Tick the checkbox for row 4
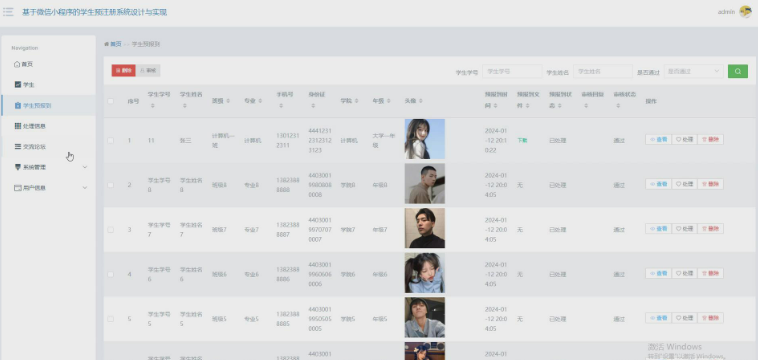Image resolution: width=758 pixels, height=360 pixels. [x=111, y=274]
